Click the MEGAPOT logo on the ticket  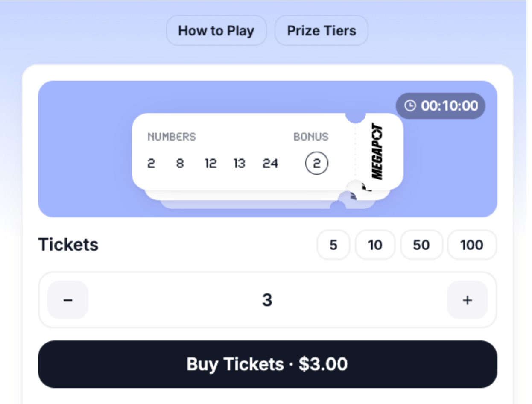[378, 152]
